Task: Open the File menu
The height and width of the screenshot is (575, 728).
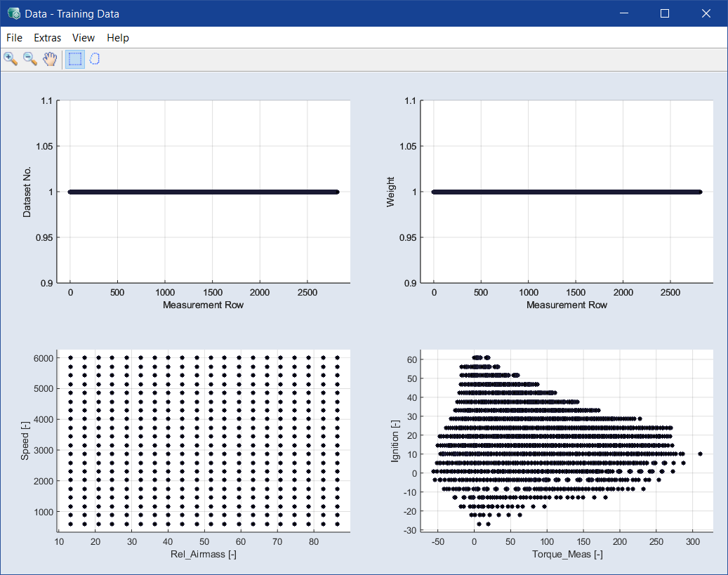Action: pos(14,38)
